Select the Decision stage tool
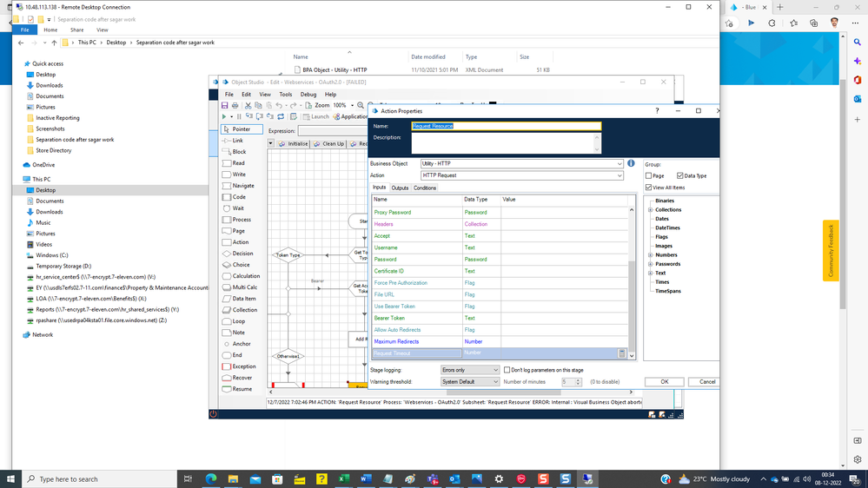Screen dimensions: 868x488 (x=242, y=254)
